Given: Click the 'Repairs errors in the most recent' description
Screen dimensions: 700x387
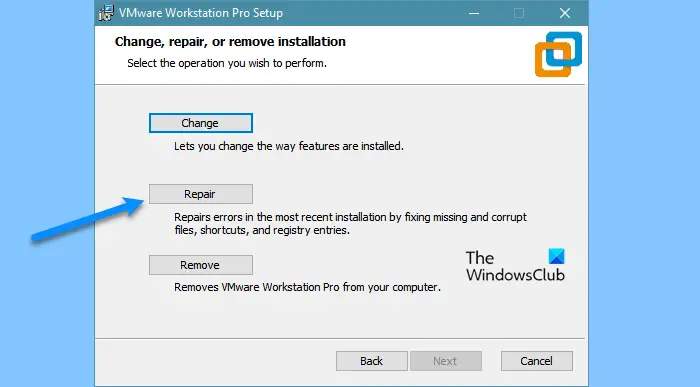Looking at the screenshot, I should [350, 224].
